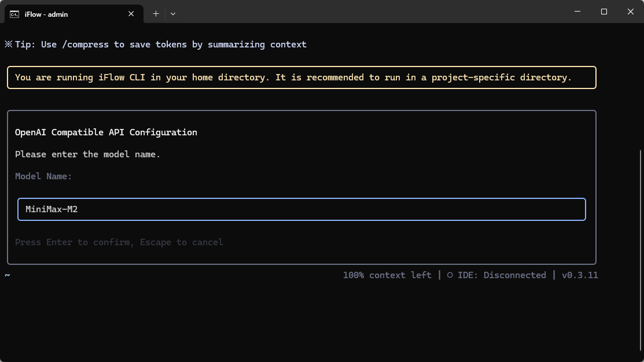
Task: Focus the MiniMax-M2 model name input field
Action: coord(301,209)
